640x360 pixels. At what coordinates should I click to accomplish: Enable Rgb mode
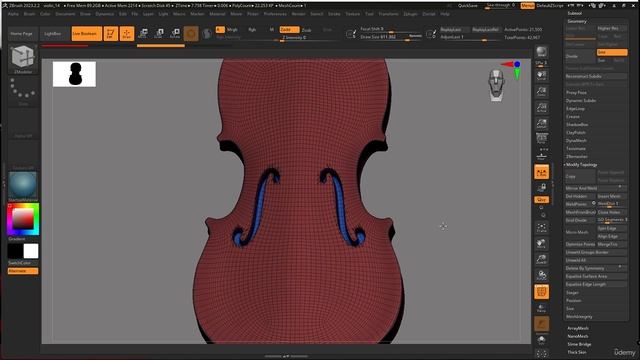click(252, 30)
